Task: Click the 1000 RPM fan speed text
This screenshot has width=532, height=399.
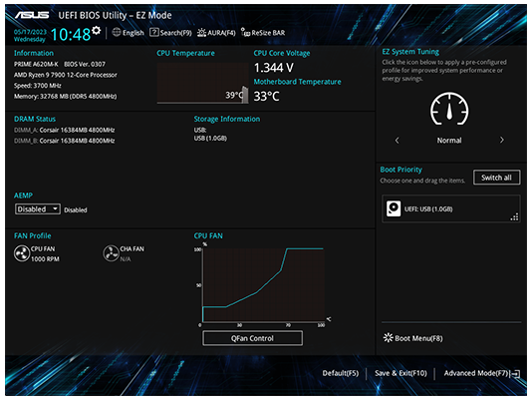Action: (45, 259)
